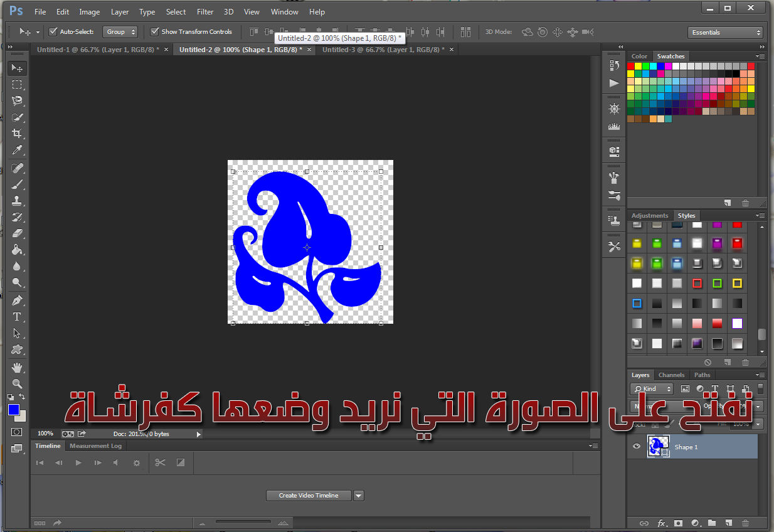774x532 pixels.
Task: Select the Pen tool
Action: [x=18, y=300]
